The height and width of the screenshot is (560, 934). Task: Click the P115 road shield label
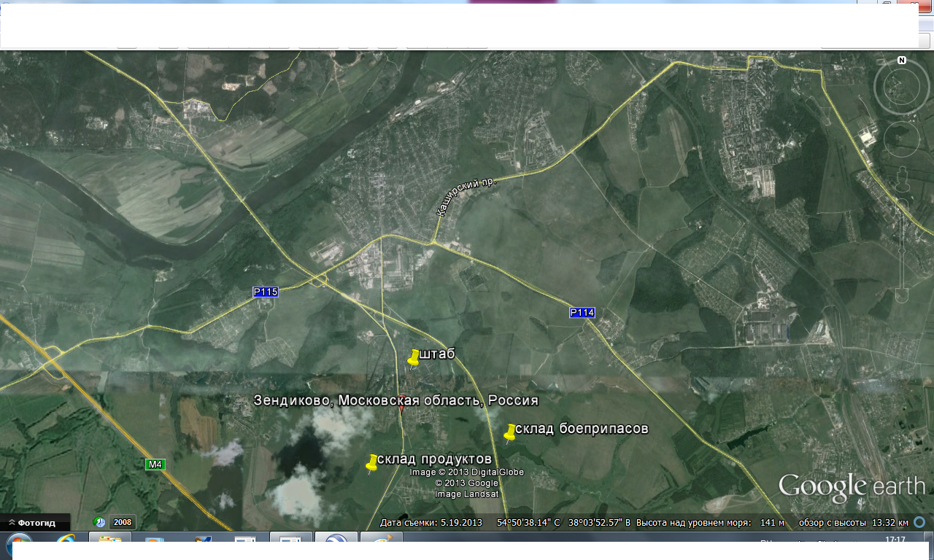266,292
